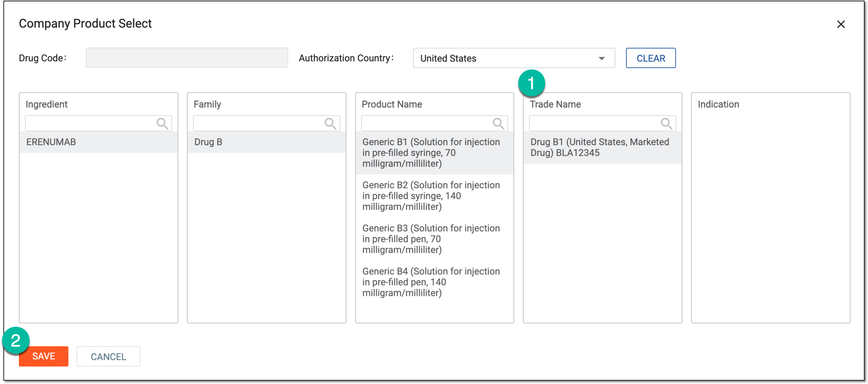Open the Authorization Country dropdown
868x384 pixels.
[514, 58]
